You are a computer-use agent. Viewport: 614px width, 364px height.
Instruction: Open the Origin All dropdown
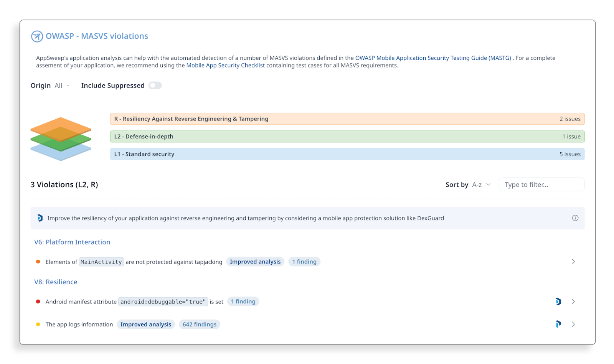[62, 86]
